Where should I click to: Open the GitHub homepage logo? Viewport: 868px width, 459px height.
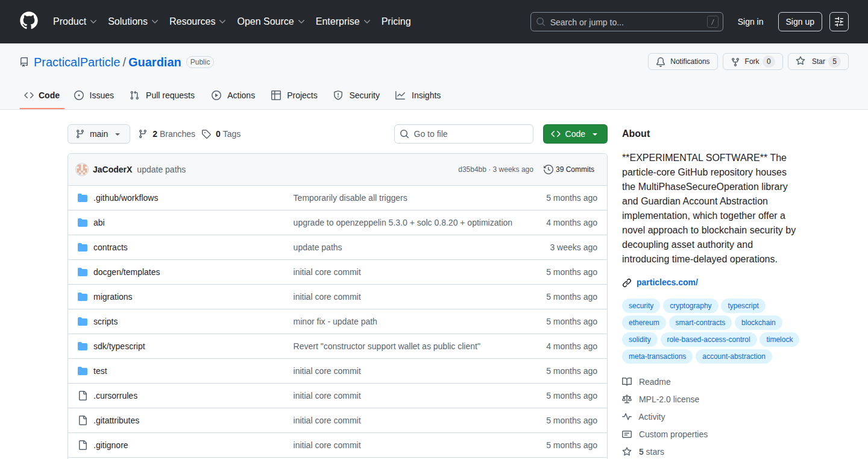[29, 21]
